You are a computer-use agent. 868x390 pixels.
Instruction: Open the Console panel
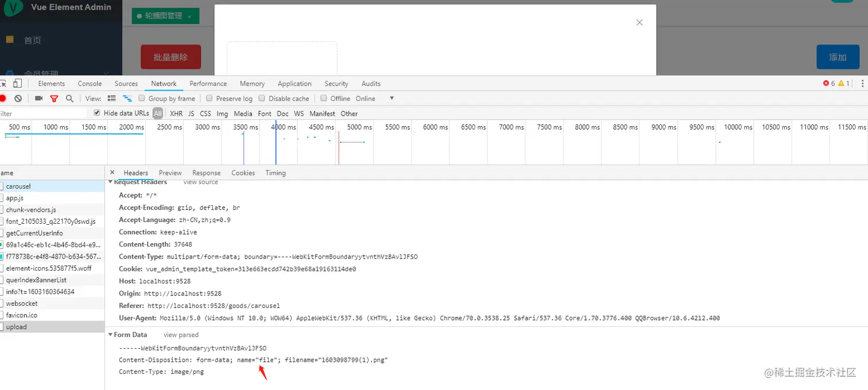pyautogui.click(x=90, y=84)
